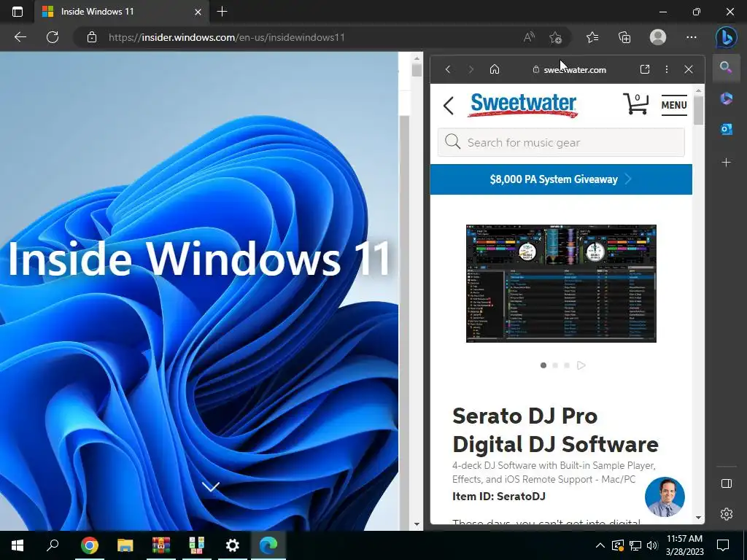Click the Sweetwater panel scrollbar thumb
This screenshot has height=560, width=747.
698,111
